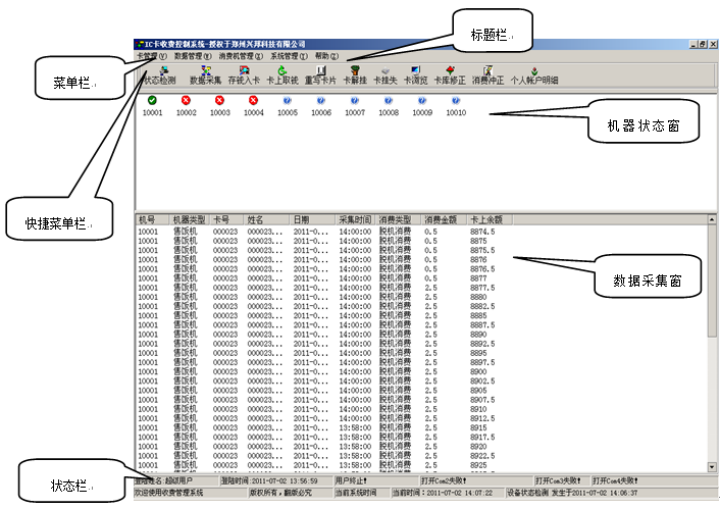Click the 状态检测 toolbar icon
Viewport: 721px width, 508px height.
pos(158,75)
